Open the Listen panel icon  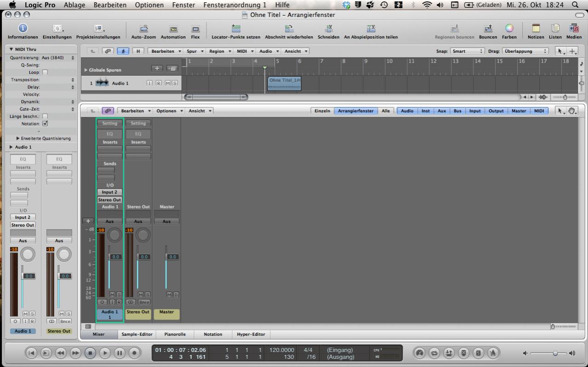coord(555,28)
